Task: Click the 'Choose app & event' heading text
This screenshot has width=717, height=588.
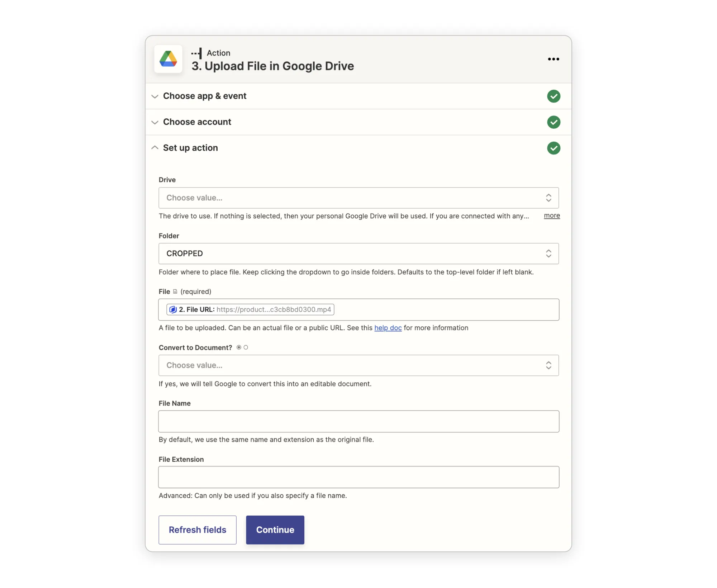Action: (205, 96)
